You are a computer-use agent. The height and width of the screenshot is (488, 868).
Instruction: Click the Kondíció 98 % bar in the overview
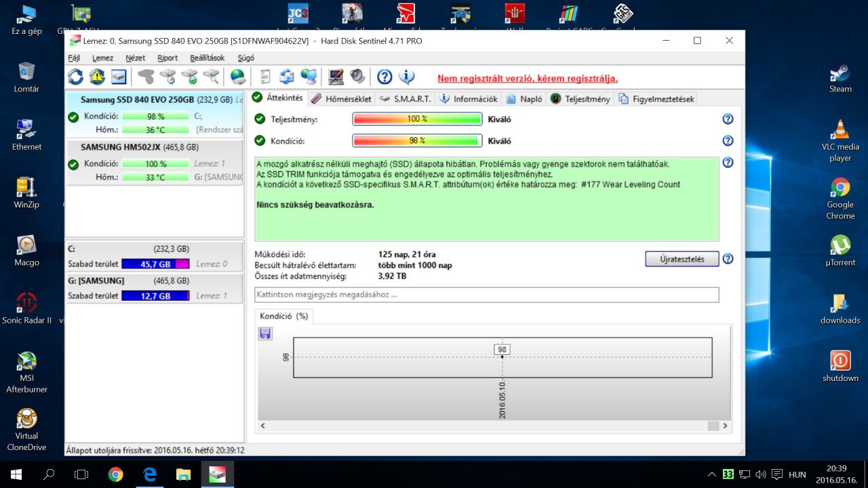pyautogui.click(x=417, y=141)
